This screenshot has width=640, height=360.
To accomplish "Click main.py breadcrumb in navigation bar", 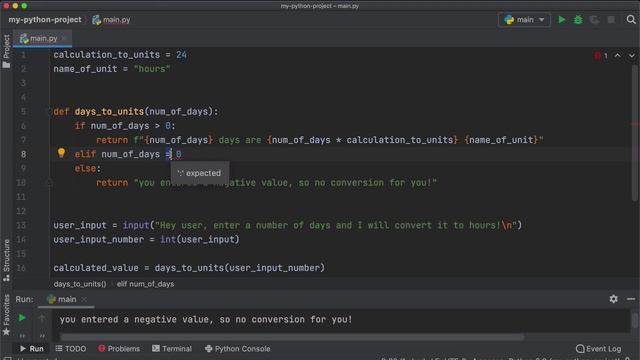I will (x=111, y=20).
